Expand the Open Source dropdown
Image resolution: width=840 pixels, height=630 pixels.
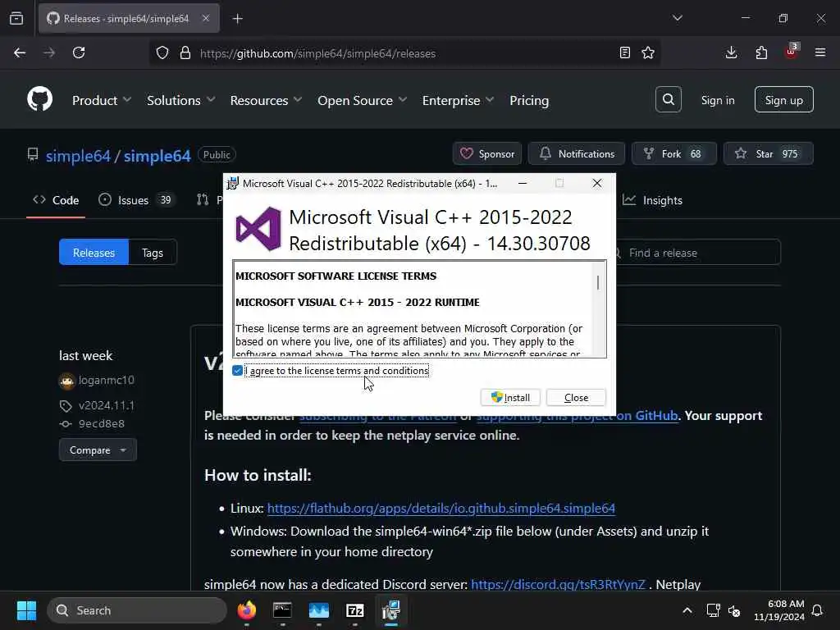coord(362,100)
